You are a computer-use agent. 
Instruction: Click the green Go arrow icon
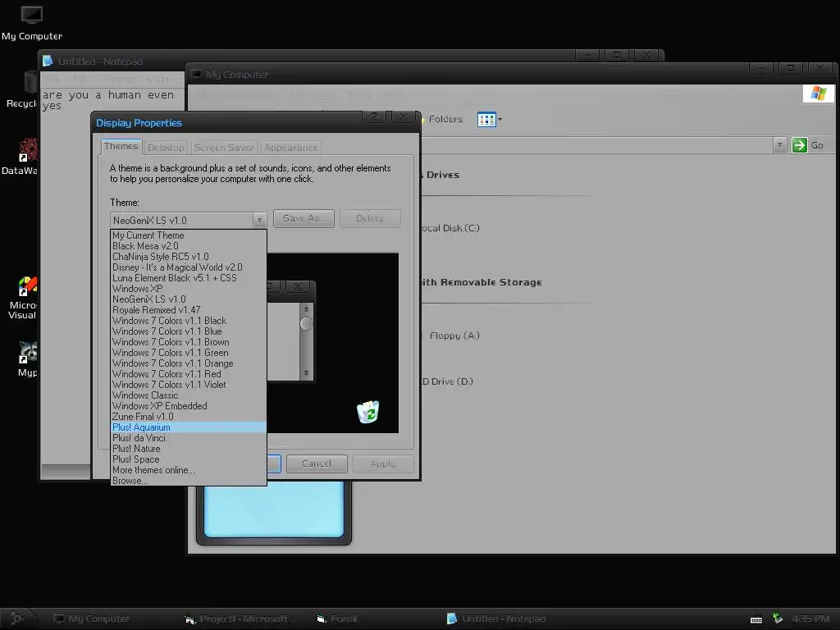pyautogui.click(x=799, y=145)
